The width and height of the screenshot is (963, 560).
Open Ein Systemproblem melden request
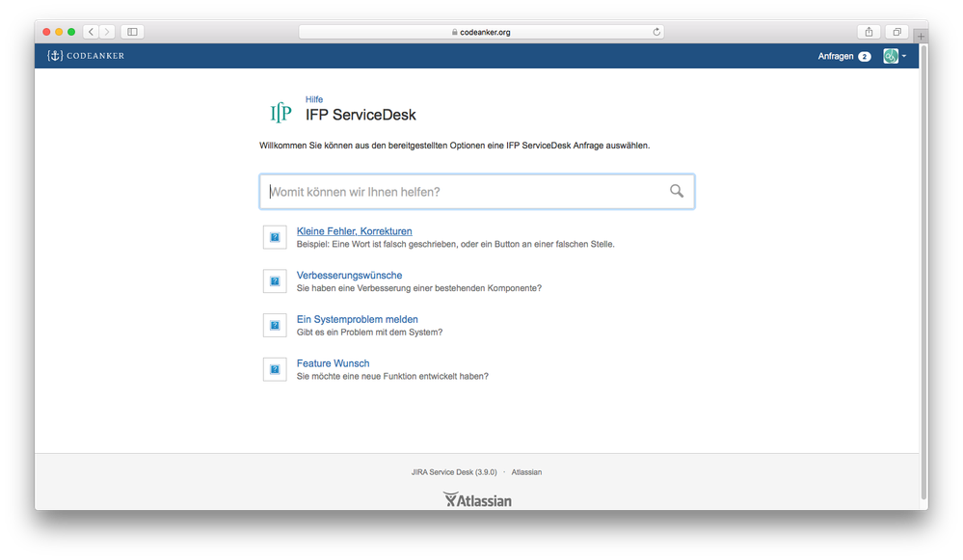358,319
